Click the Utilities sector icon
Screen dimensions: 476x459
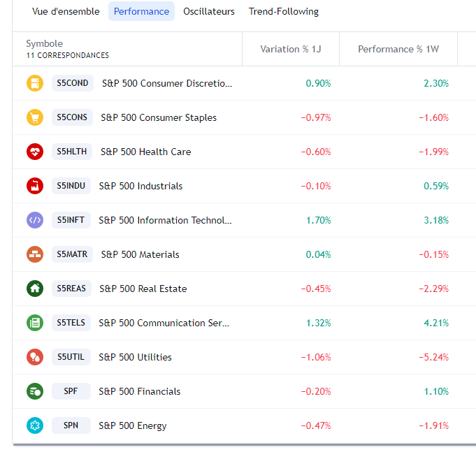click(35, 357)
